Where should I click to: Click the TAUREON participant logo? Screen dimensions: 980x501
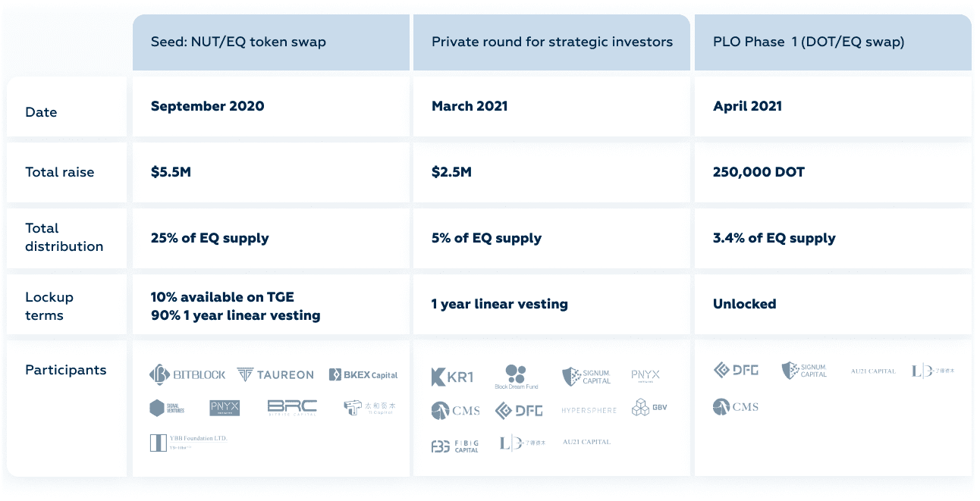pos(275,374)
